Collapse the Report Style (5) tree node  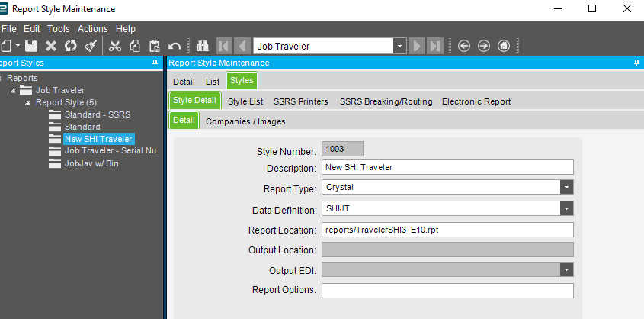(28, 102)
